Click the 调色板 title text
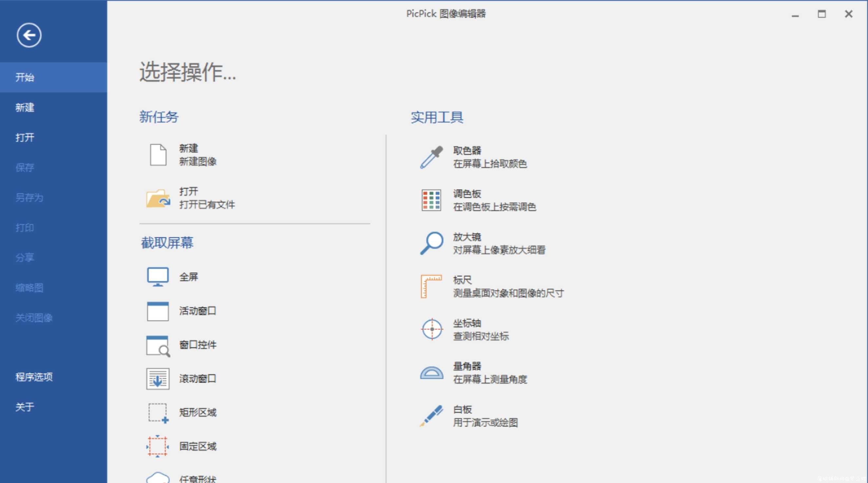 [467, 194]
